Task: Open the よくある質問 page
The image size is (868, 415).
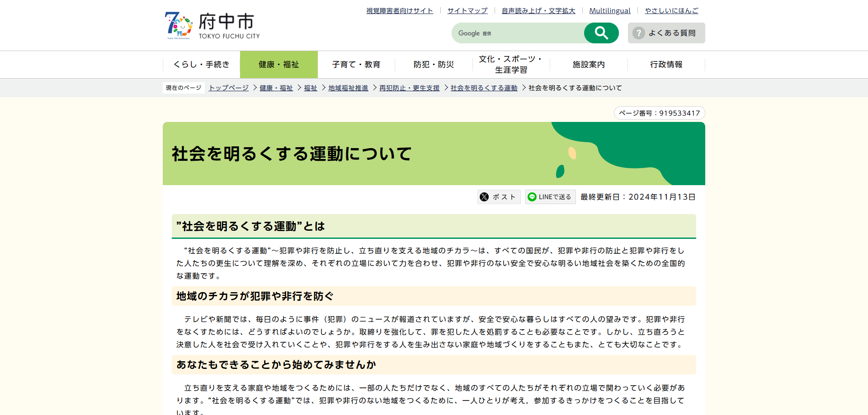Action: coord(666,33)
